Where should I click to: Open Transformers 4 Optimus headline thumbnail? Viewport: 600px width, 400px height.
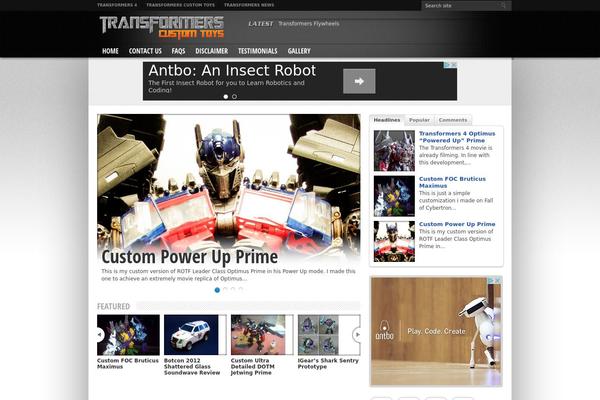(394, 150)
